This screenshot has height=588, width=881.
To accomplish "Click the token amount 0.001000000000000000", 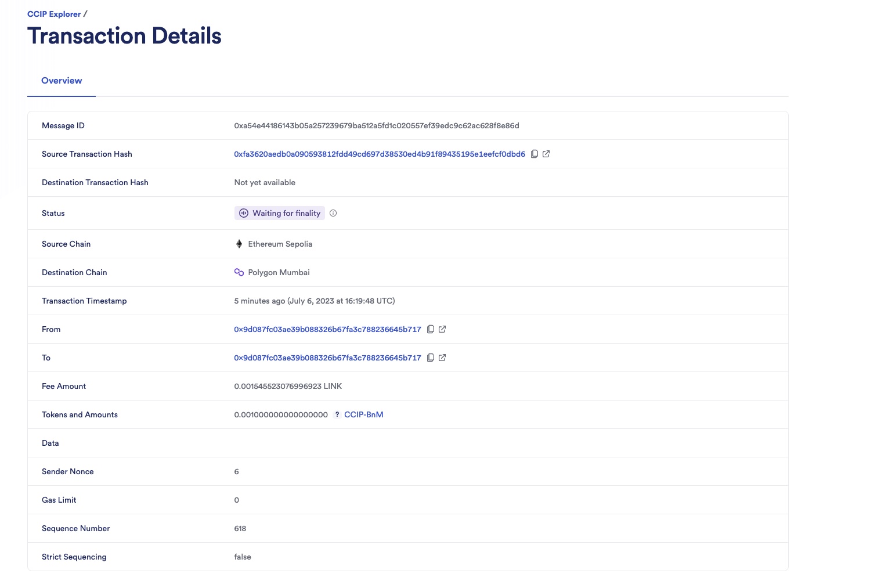I will point(281,414).
